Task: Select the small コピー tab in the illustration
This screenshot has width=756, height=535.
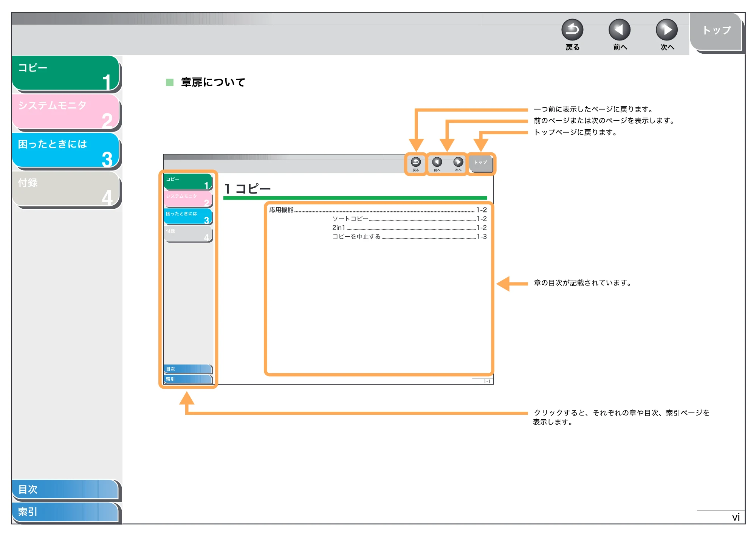Action: (x=188, y=181)
